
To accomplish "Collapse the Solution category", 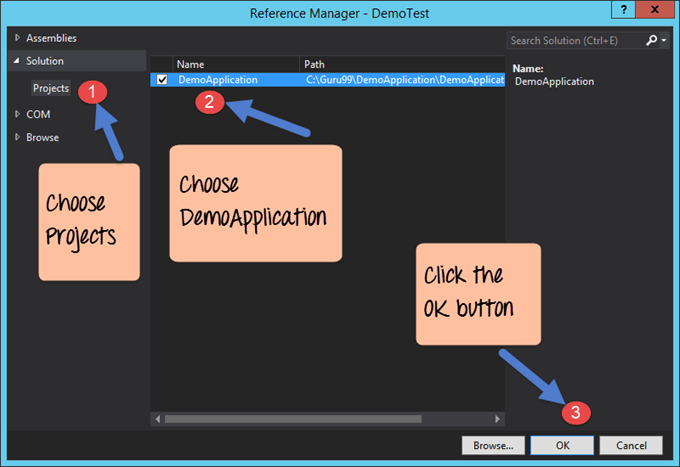I will coord(17,62).
